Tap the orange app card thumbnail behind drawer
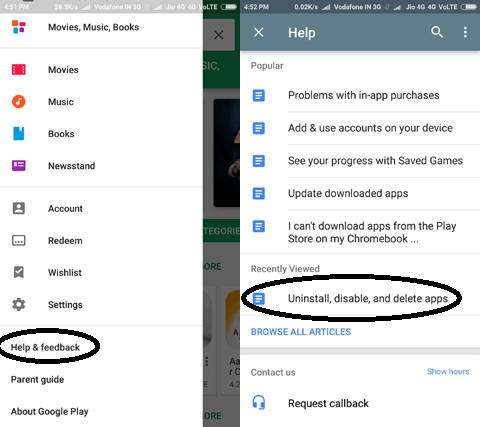This screenshot has width=480, height=427. tap(233, 319)
